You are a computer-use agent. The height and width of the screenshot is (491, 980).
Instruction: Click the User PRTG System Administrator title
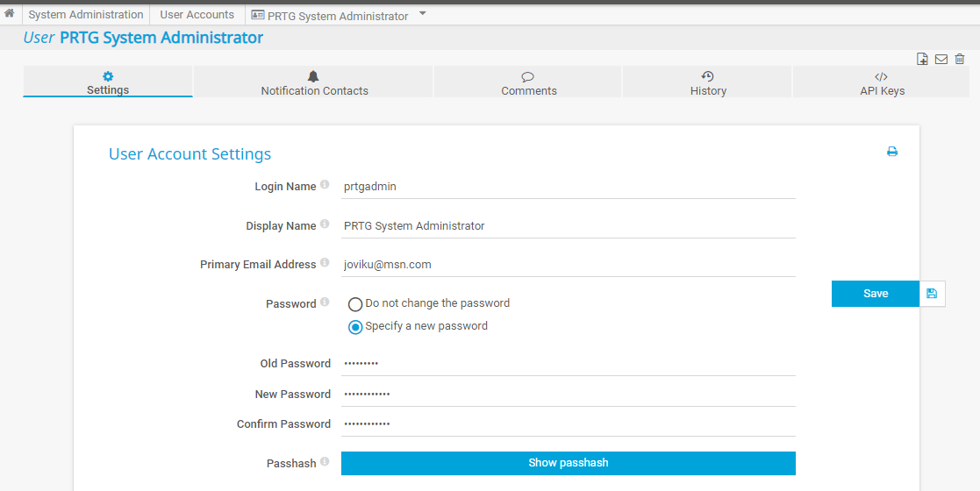pos(143,38)
